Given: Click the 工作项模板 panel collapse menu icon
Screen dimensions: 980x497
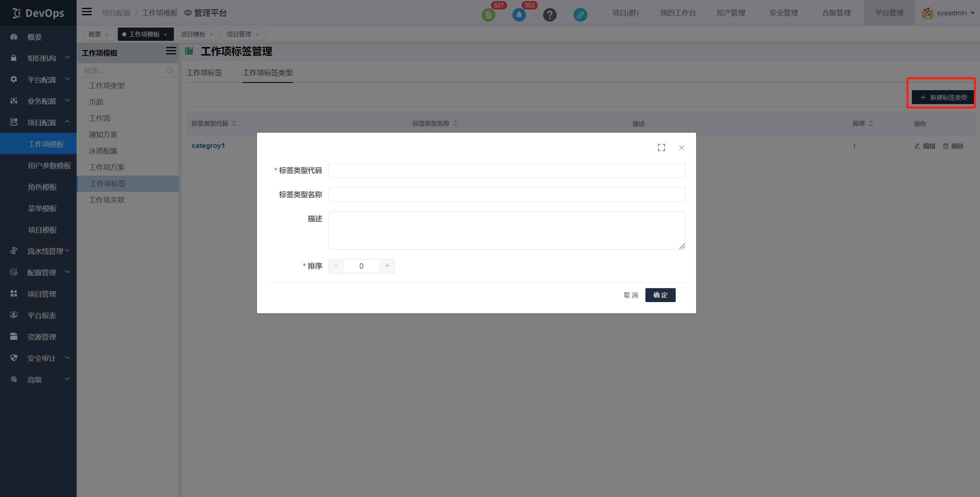Looking at the screenshot, I should tap(171, 51).
